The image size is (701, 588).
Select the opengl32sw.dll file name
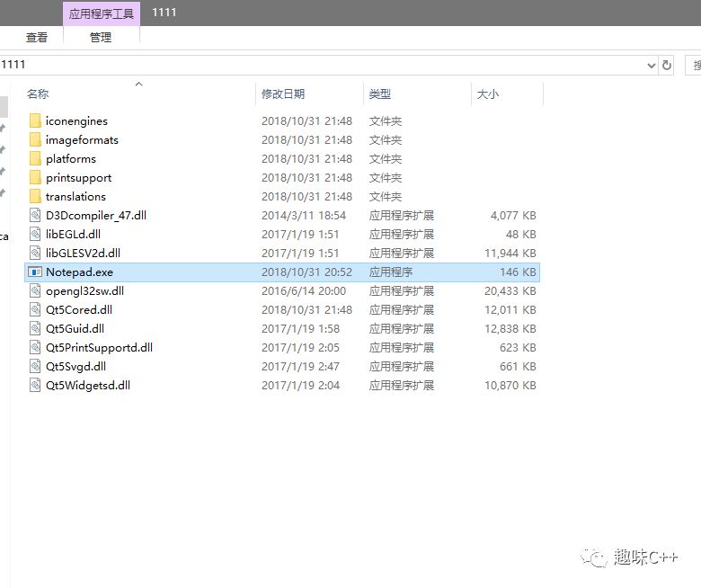coord(85,290)
